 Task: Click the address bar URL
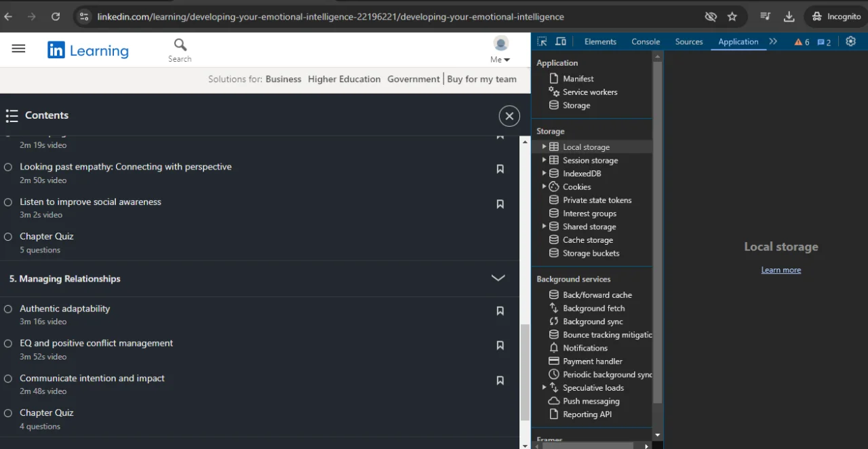[330, 16]
